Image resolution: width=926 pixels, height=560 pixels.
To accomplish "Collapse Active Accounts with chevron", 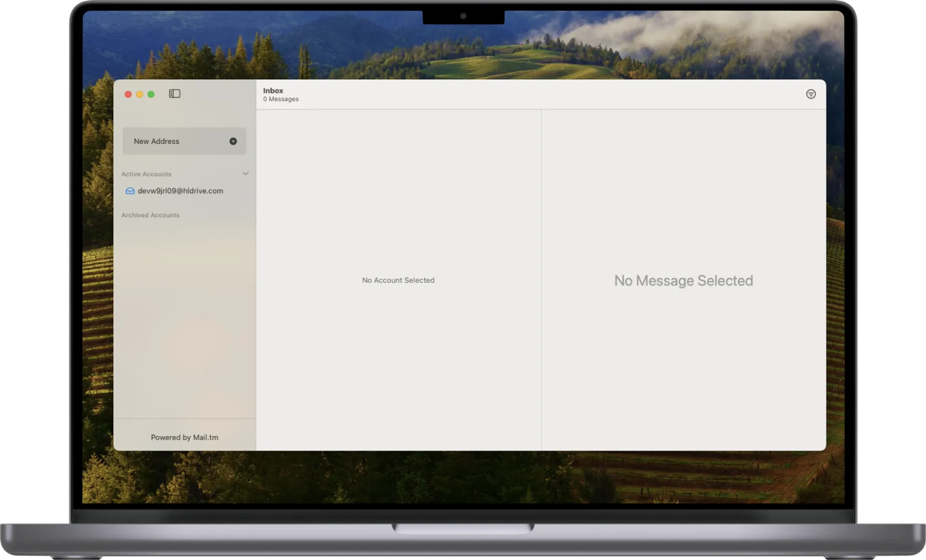I will click(x=245, y=174).
